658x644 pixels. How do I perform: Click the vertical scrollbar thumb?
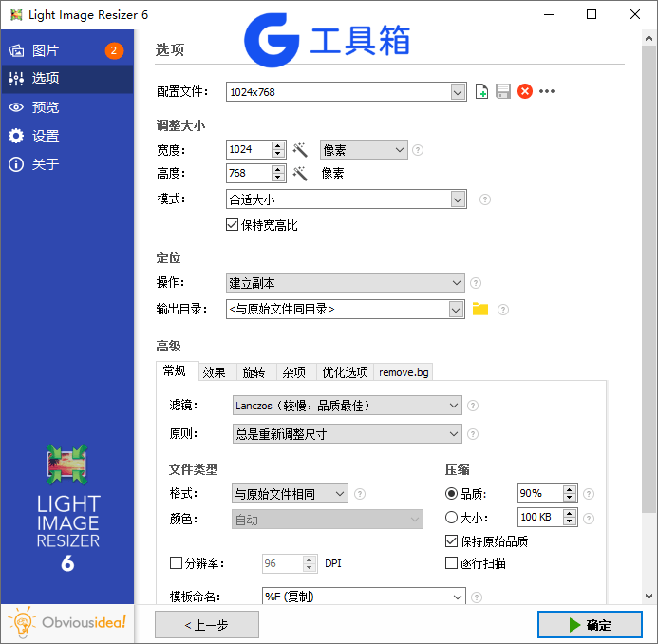(649, 279)
